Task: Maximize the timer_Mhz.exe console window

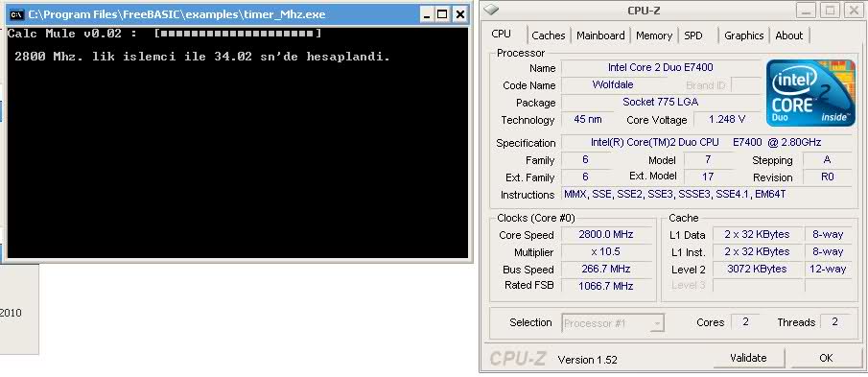Action: (x=442, y=15)
